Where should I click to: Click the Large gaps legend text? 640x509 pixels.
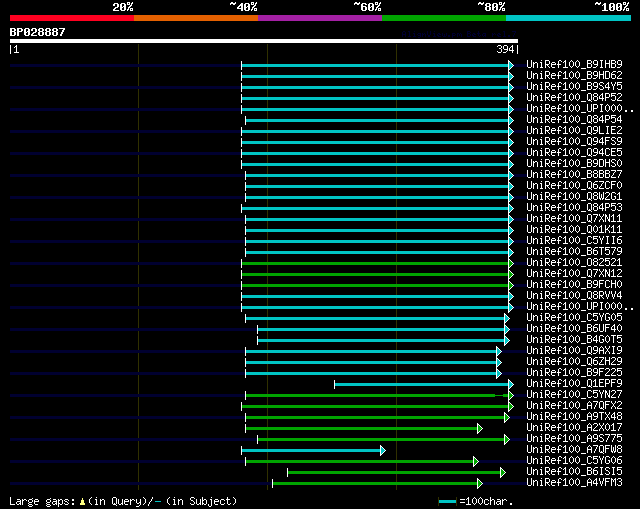tap(42, 502)
